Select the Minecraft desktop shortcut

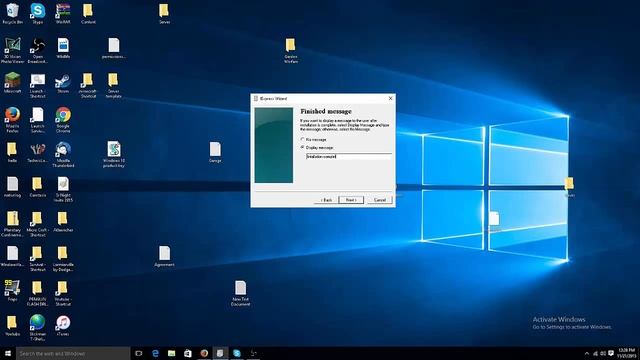pos(12,83)
